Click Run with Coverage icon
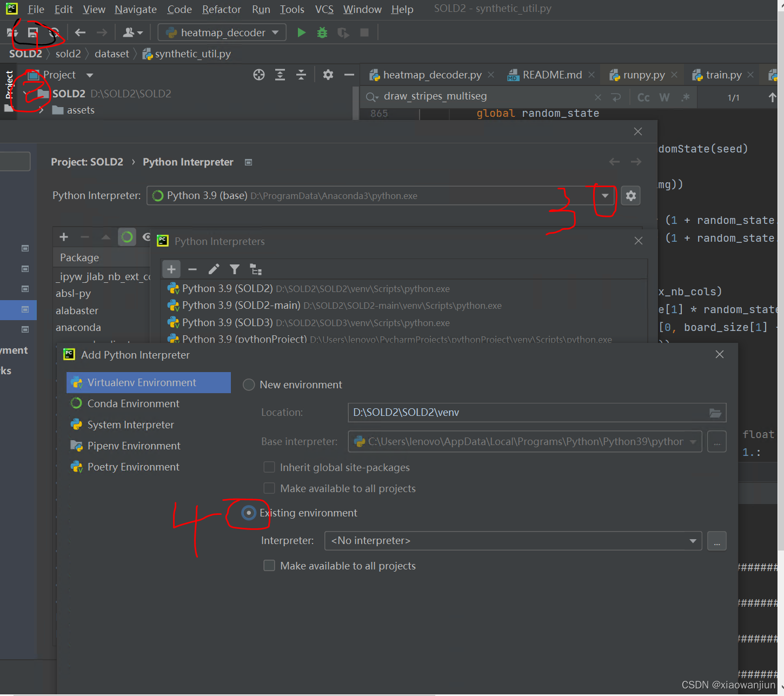784x696 pixels. coord(343,33)
